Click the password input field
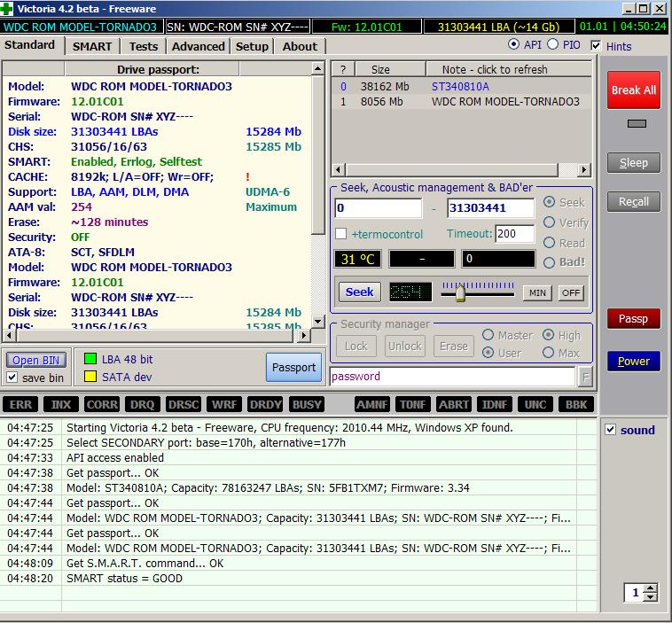This screenshot has width=672, height=623. pos(452,377)
